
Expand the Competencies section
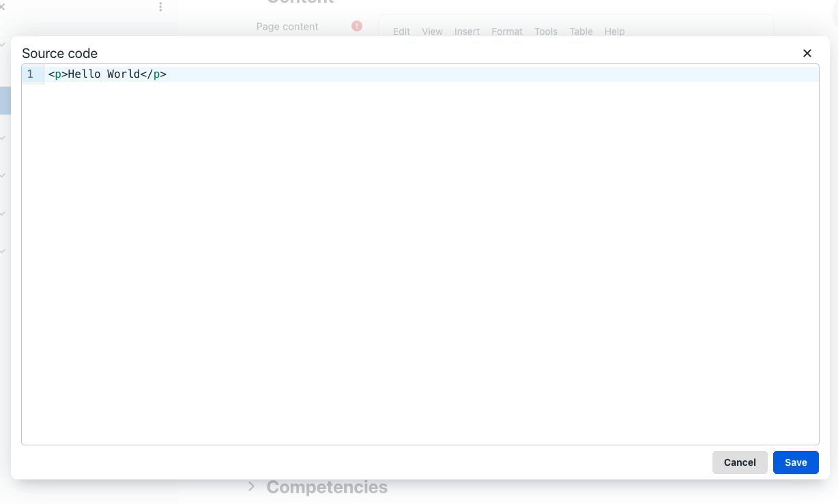tap(251, 486)
